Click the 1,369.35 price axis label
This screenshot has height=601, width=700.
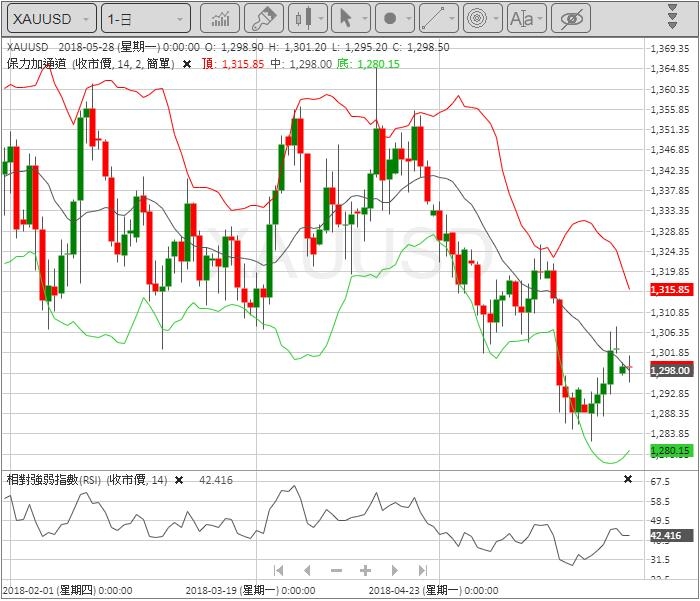[670, 48]
